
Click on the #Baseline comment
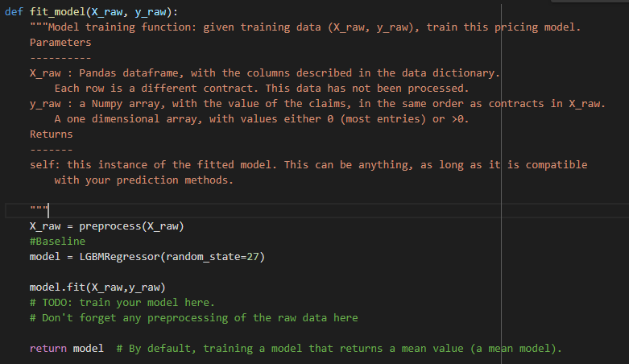tap(57, 242)
